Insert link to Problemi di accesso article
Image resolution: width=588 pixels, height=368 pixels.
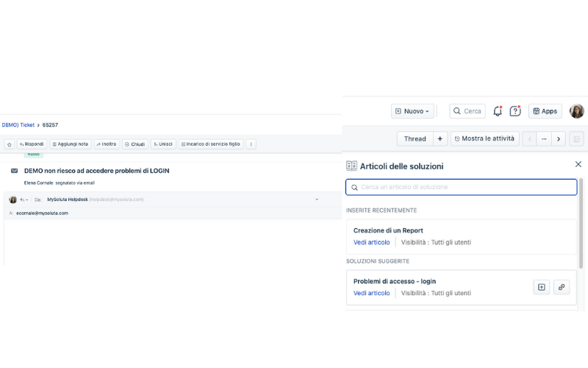coord(562,287)
